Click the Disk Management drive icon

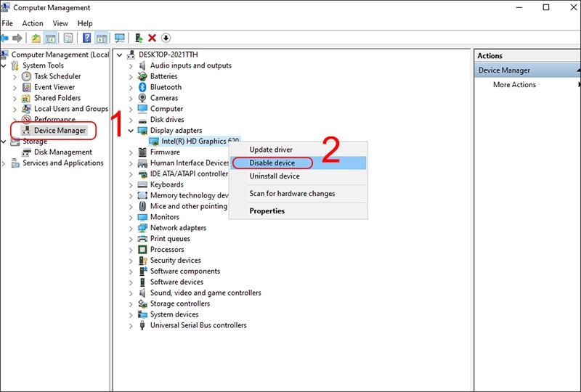[x=26, y=152]
